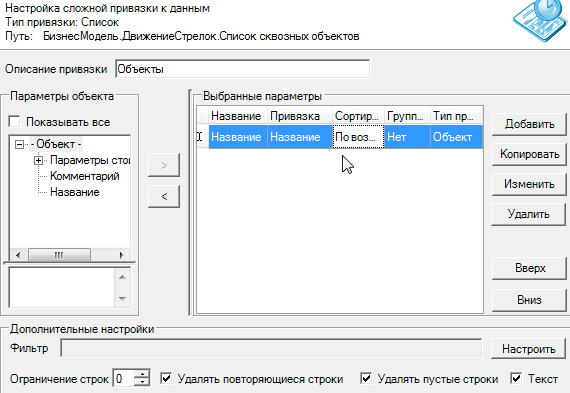Add parameter with the > arrow button
570x393 pixels.
tap(164, 165)
